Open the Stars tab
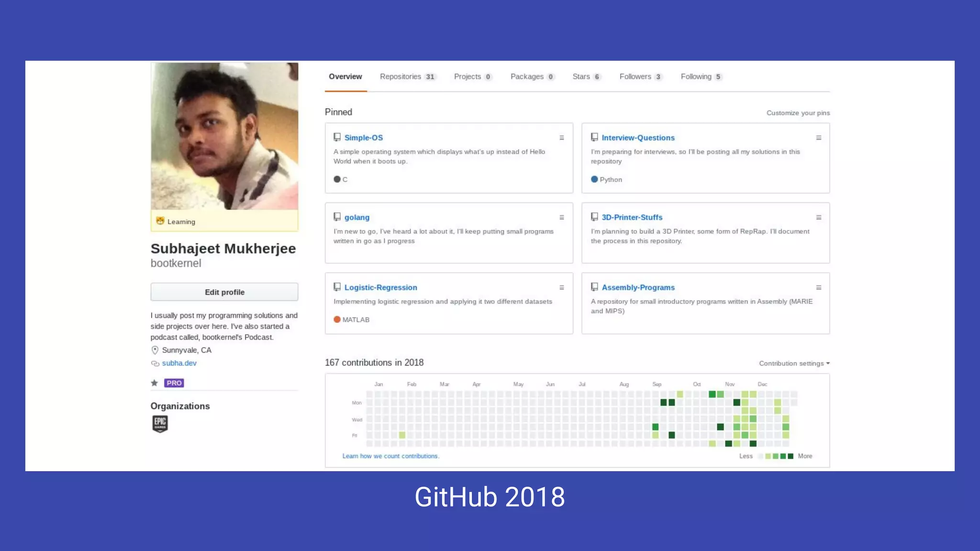 pos(587,77)
